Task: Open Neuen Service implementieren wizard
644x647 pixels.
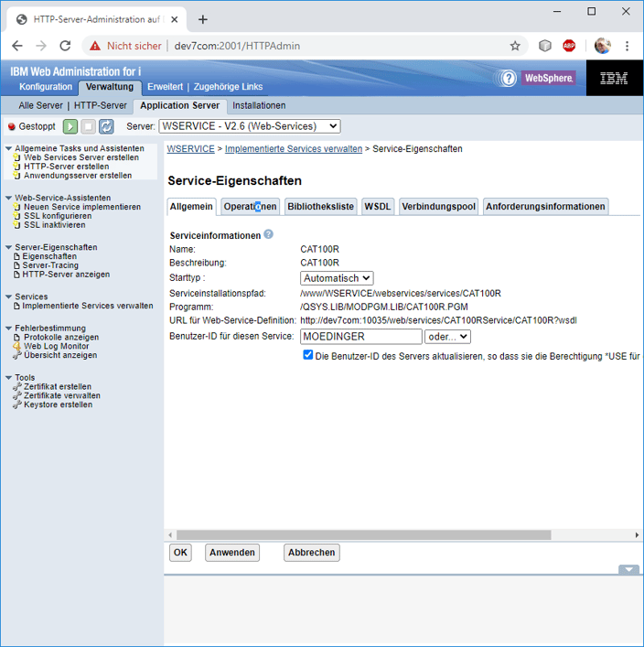Action: coord(82,207)
